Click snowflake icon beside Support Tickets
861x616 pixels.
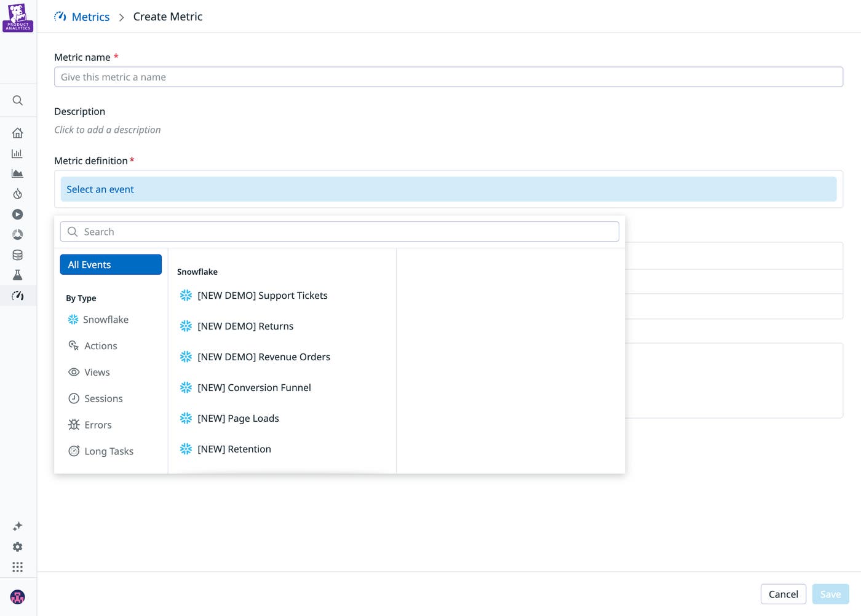tap(186, 296)
